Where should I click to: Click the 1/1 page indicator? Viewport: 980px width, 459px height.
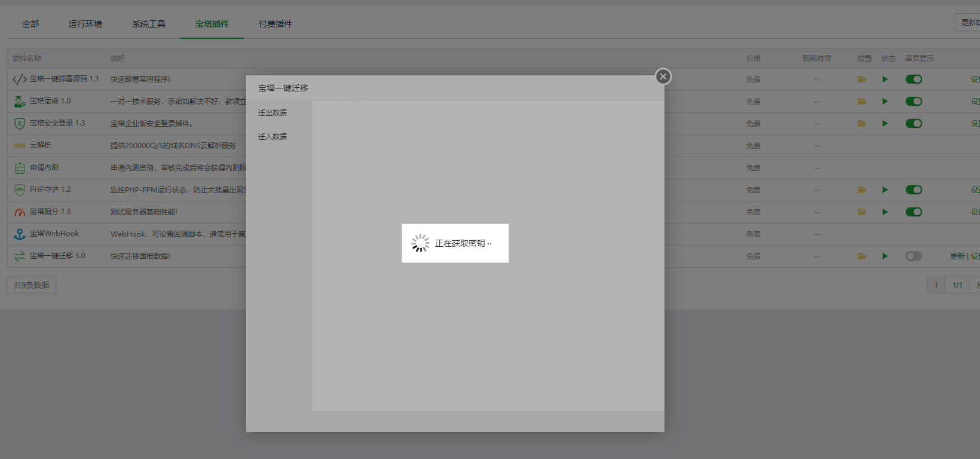click(x=957, y=285)
